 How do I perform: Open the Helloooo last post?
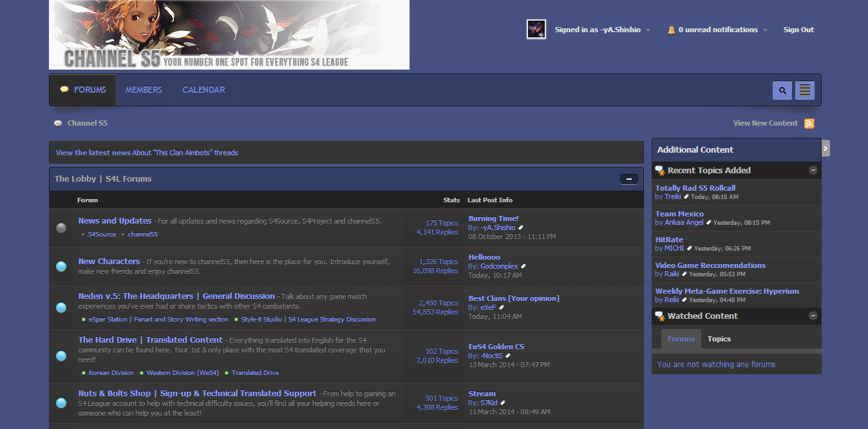coord(484,257)
